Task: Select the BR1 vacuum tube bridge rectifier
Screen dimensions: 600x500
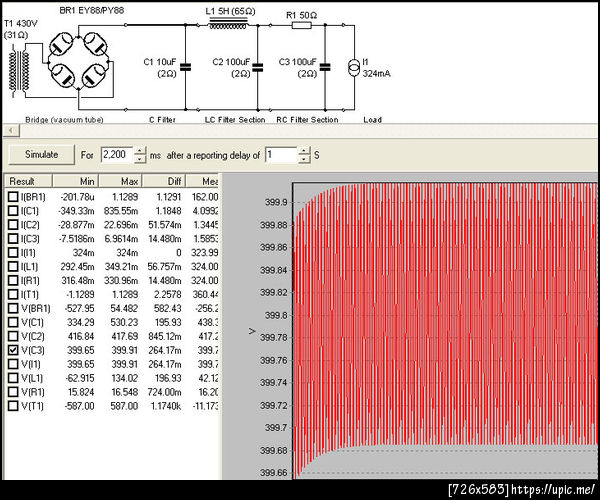Action: click(x=78, y=63)
